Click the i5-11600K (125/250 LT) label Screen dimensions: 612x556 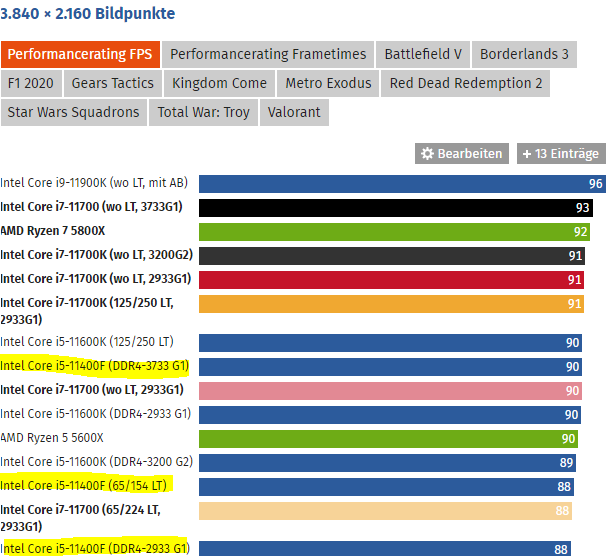coord(87,342)
